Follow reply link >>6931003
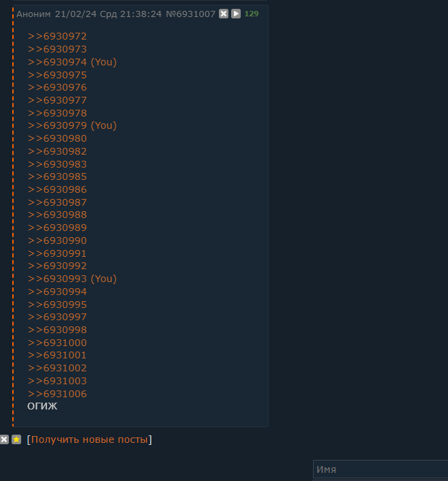Viewport: 448px width, 481px height. (57, 381)
